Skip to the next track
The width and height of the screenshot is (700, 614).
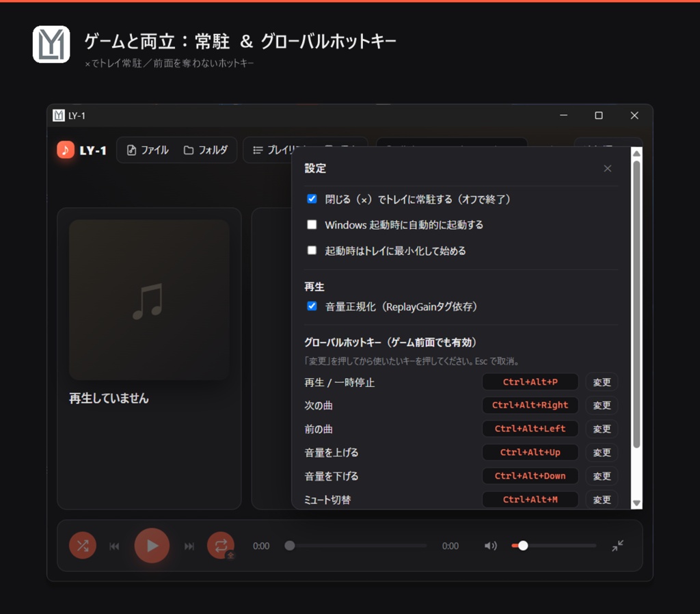189,546
